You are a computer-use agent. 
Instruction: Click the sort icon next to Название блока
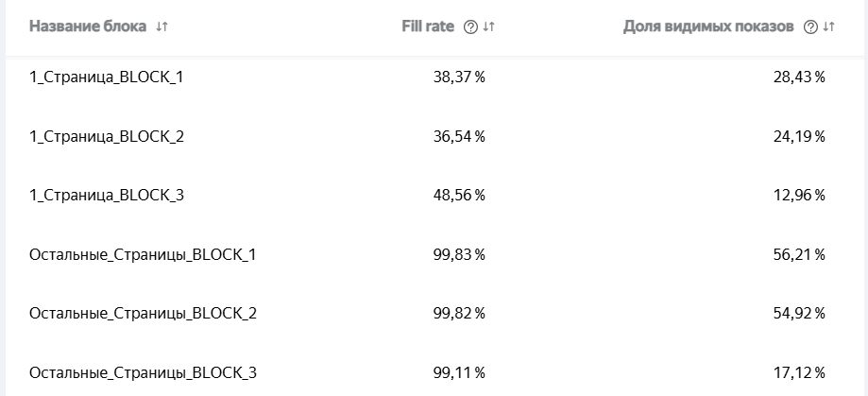(162, 27)
